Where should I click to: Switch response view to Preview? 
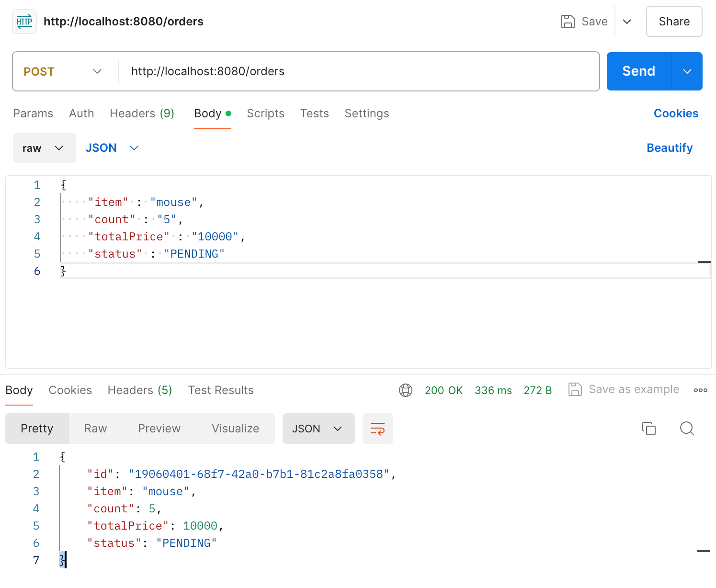[x=159, y=429]
